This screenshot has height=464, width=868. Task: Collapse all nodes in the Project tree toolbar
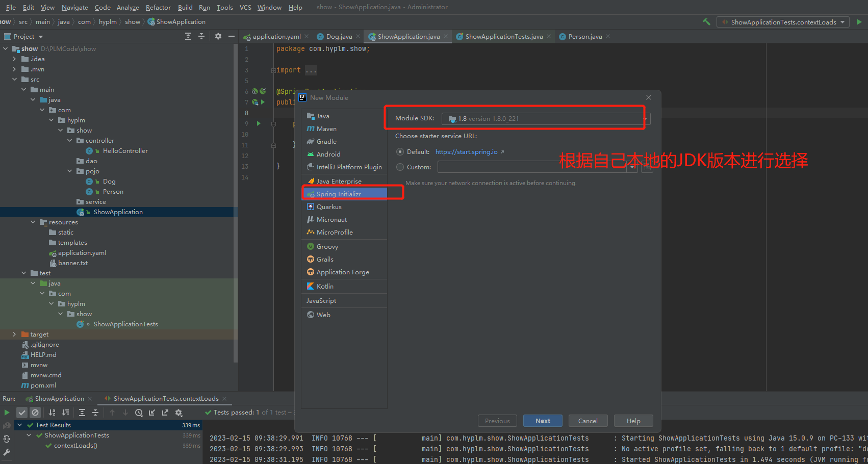201,36
